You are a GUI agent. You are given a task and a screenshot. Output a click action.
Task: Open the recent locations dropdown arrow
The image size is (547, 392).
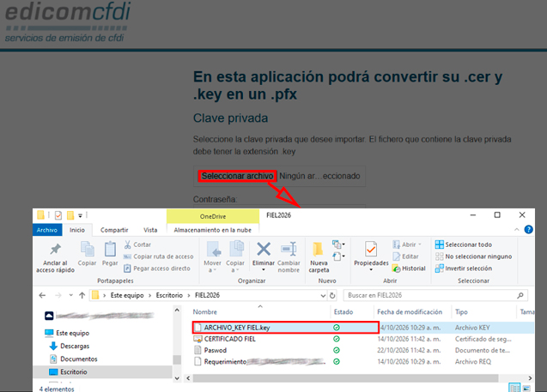[x=70, y=295]
